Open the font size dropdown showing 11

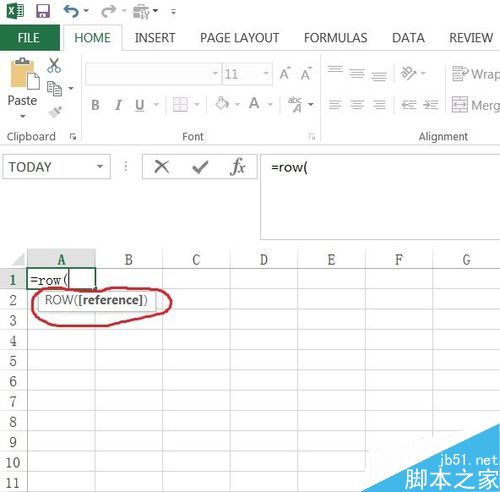[266, 73]
